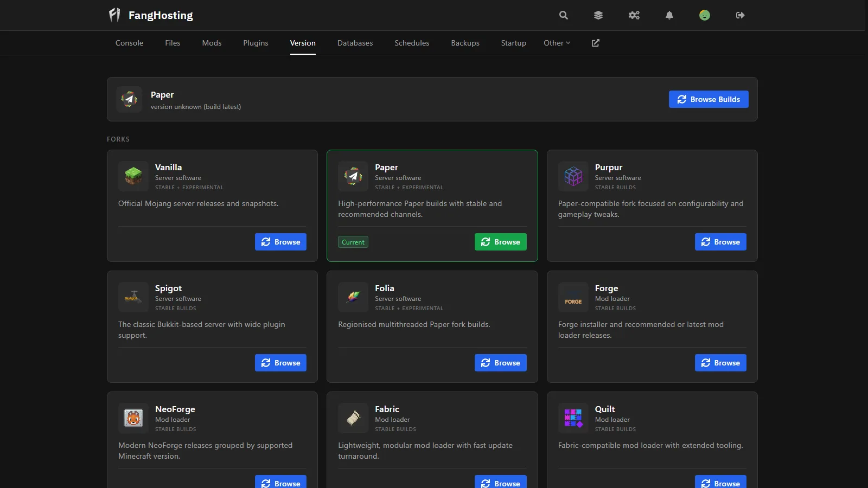Image resolution: width=868 pixels, height=488 pixels.
Task: Browse Forge builds
Action: coord(720,363)
